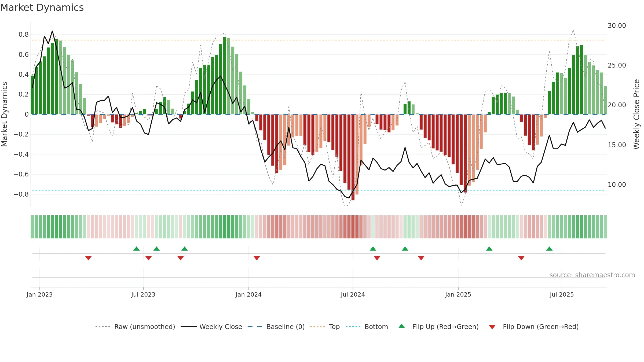This screenshot has width=644, height=362.
Task: Select the first green flip-up marker before Jul 2023
Action: pyautogui.click(x=137, y=249)
